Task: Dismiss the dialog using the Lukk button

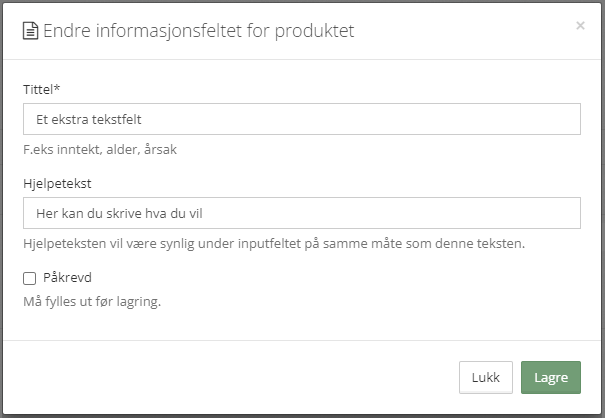Action: (x=486, y=377)
